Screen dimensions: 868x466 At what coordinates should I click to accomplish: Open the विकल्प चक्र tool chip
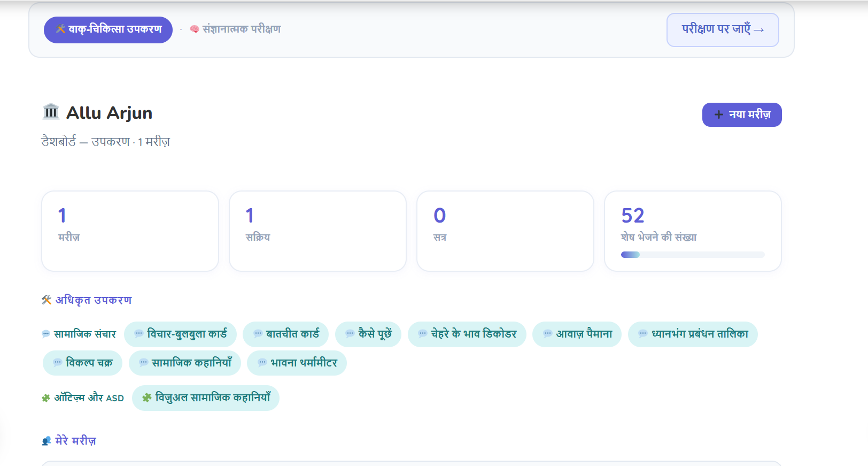pyautogui.click(x=82, y=363)
